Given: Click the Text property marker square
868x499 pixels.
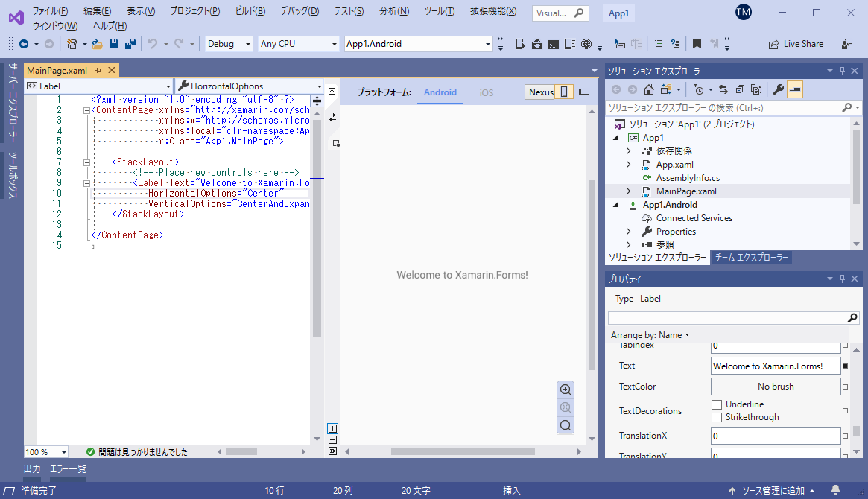Looking at the screenshot, I should (846, 366).
